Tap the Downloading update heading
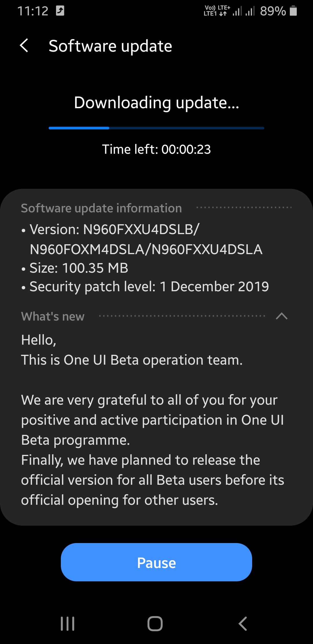 (156, 102)
